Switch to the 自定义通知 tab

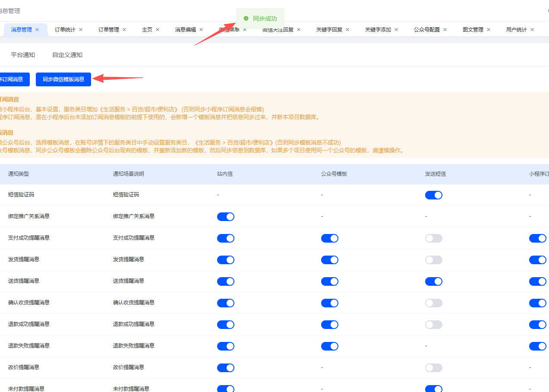67,55
